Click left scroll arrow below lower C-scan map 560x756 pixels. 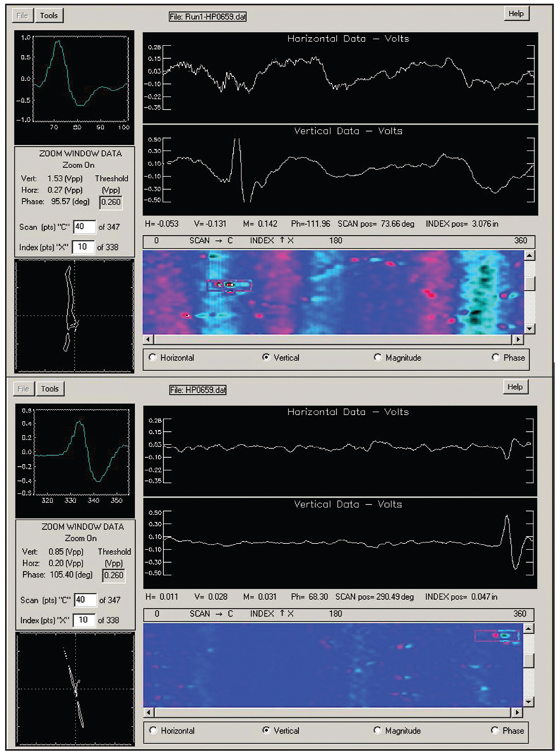coord(148,713)
